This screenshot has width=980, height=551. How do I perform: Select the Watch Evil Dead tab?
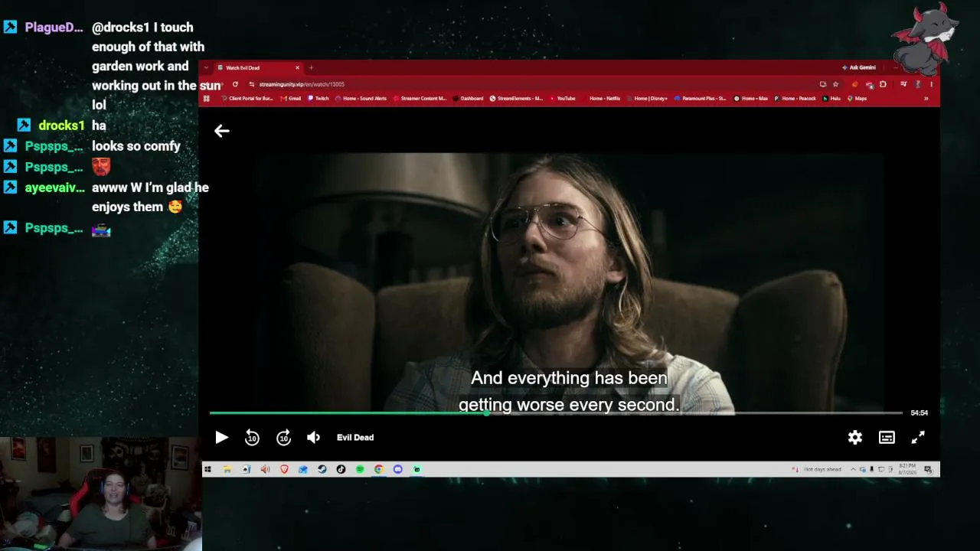(257, 68)
